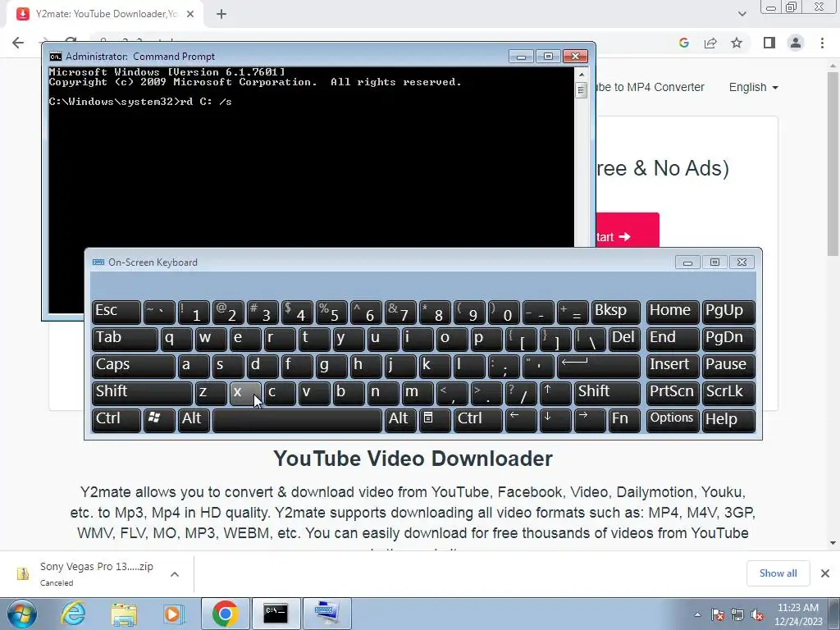Switch to On-Screen Keyboard on taskbar
The image size is (840, 630).
[x=327, y=614]
